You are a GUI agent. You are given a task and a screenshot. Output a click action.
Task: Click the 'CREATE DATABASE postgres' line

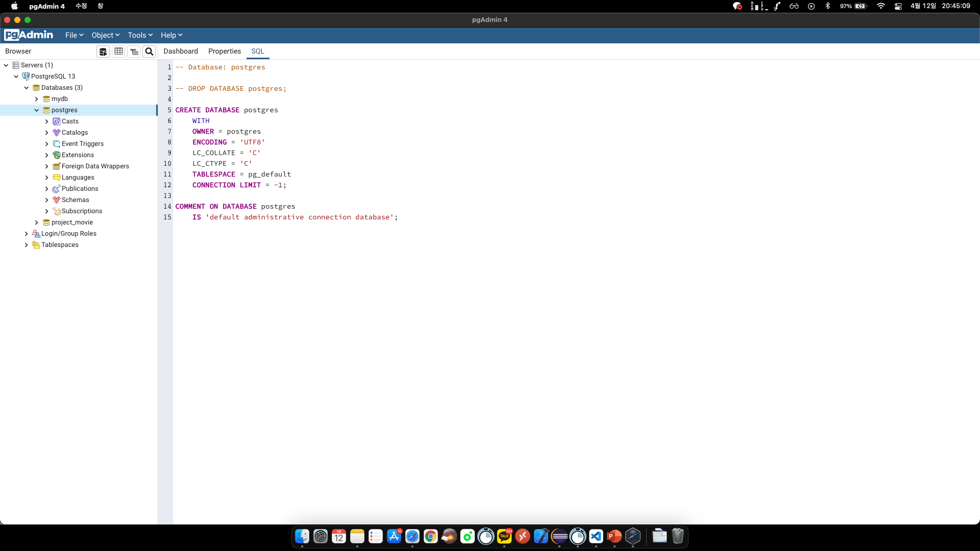pos(227,110)
